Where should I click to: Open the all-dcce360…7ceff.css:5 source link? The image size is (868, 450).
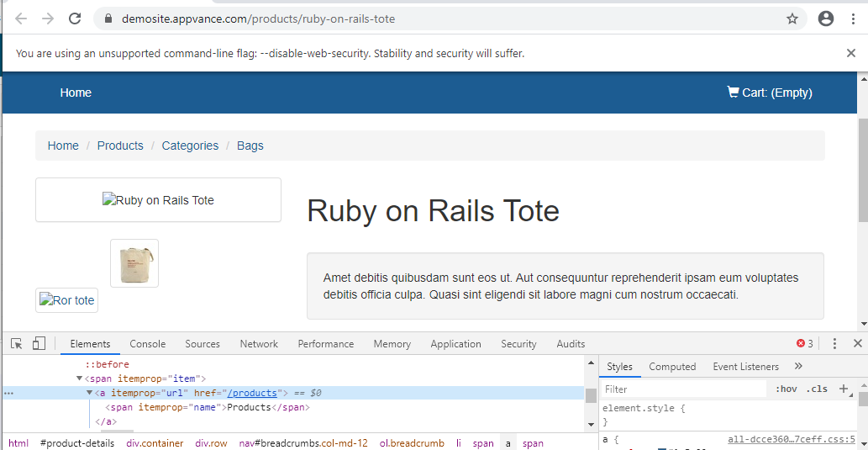(x=792, y=439)
